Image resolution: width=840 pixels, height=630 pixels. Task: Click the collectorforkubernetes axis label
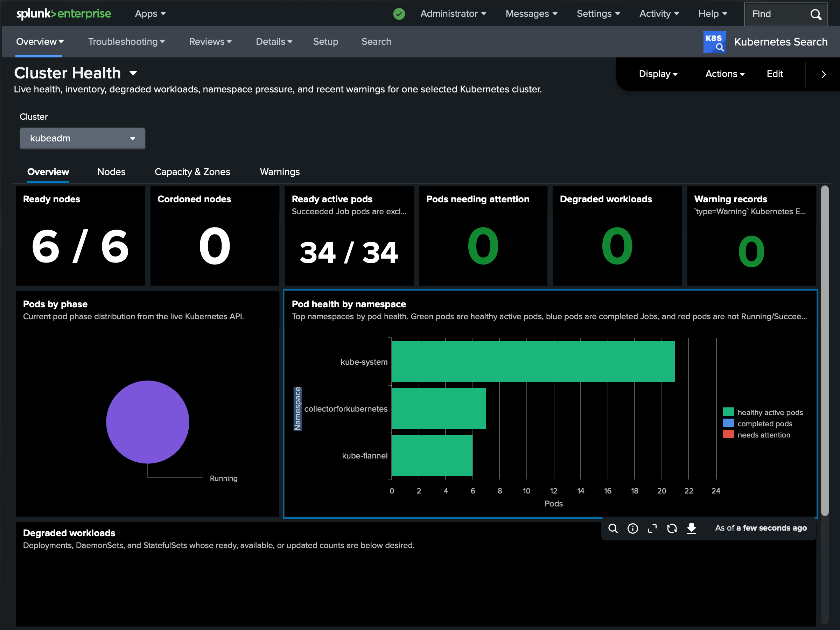click(345, 408)
